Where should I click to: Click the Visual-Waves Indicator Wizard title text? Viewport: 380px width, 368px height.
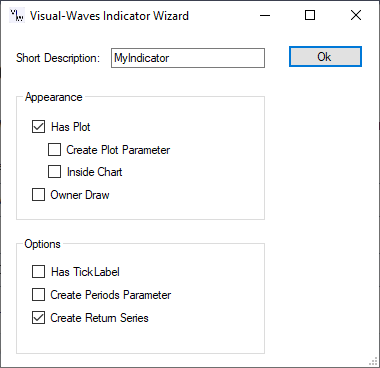[x=109, y=16]
